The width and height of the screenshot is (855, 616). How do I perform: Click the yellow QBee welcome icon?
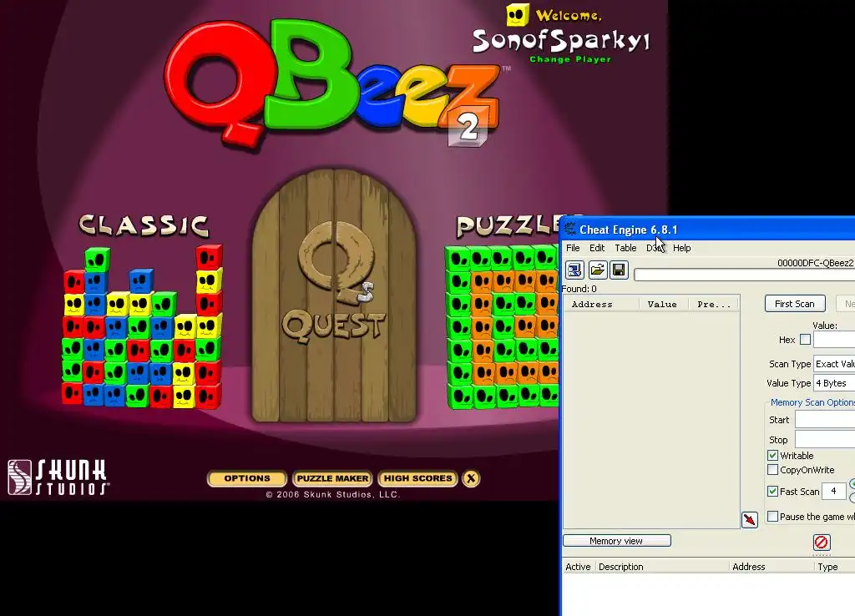pos(518,15)
